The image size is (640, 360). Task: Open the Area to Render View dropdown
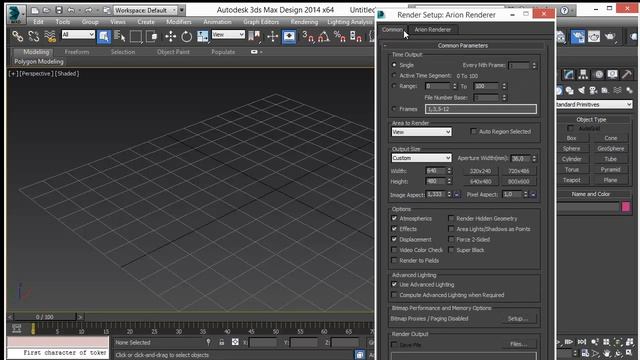click(421, 132)
